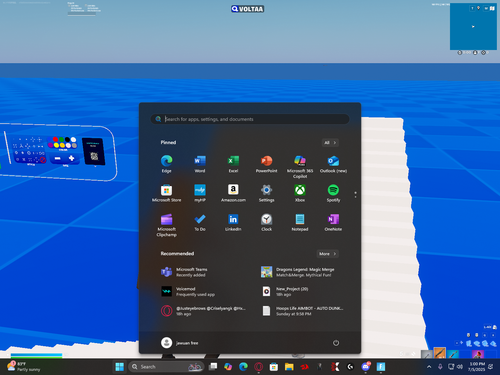
Task: Click the microphone tray icon
Action: (x=440, y=367)
